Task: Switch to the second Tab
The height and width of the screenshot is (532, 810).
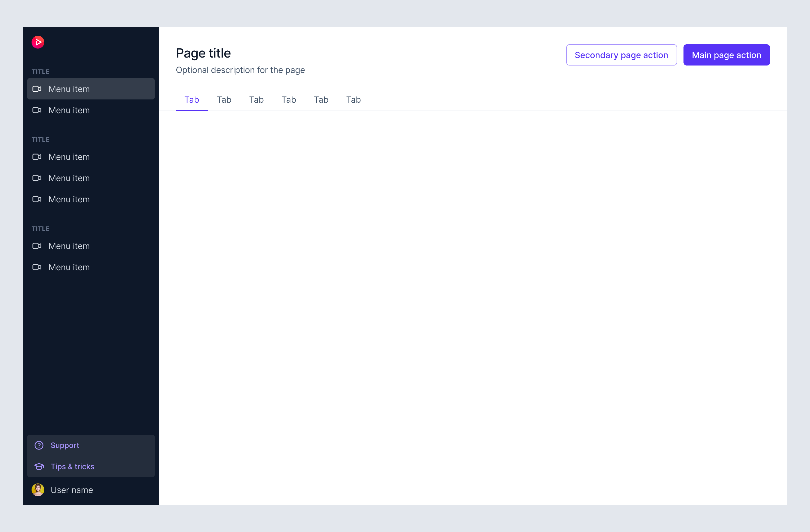Action: pyautogui.click(x=224, y=100)
